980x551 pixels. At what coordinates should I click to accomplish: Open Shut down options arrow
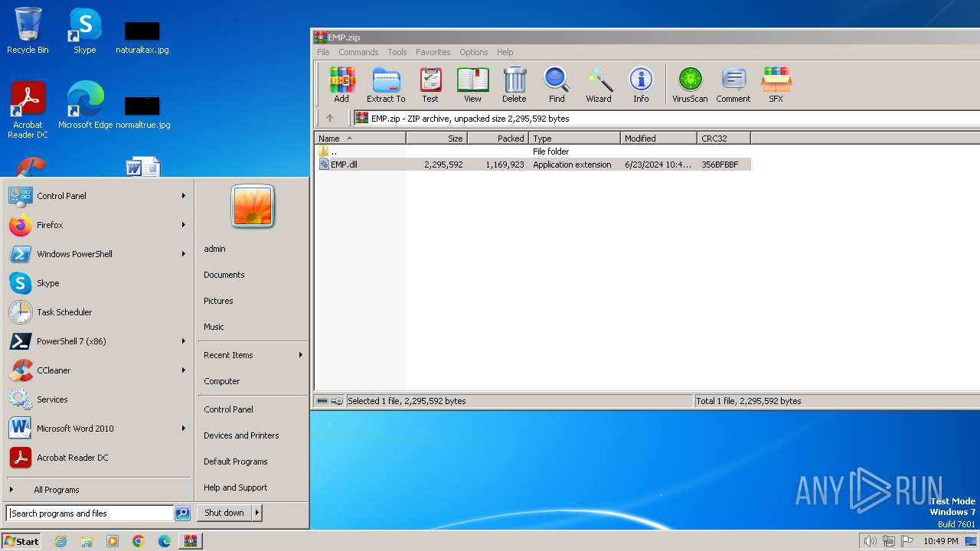click(x=257, y=513)
